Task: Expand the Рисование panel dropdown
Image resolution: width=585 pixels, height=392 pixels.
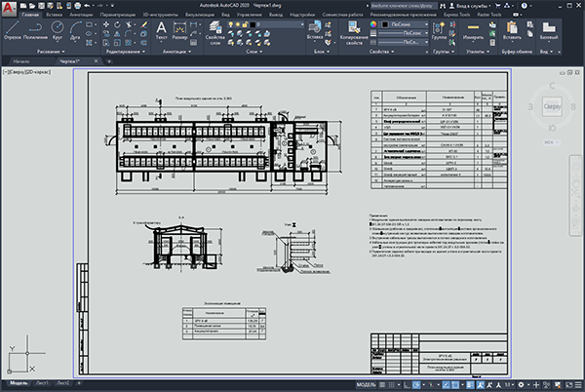Action: (51, 52)
